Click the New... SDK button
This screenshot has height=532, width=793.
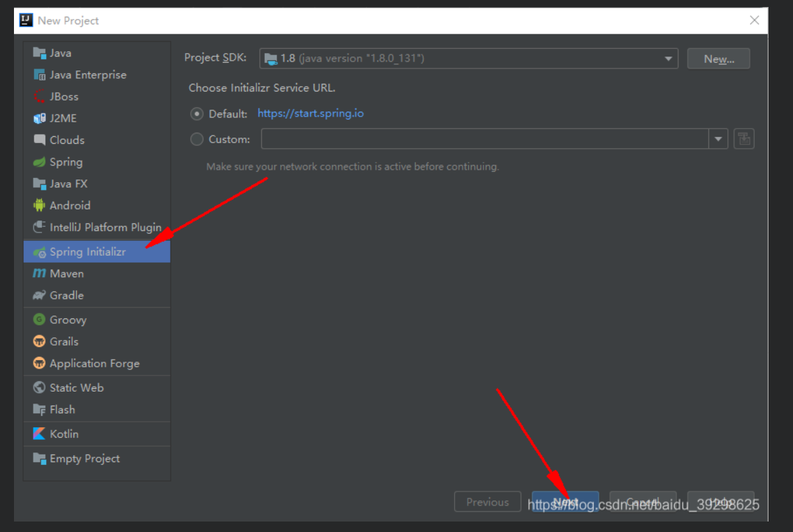[x=719, y=59]
